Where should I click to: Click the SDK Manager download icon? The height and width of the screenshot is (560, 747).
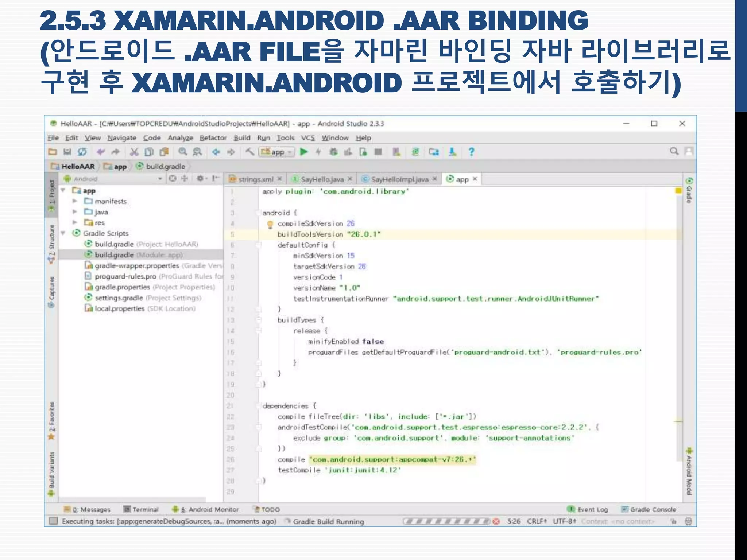(452, 152)
